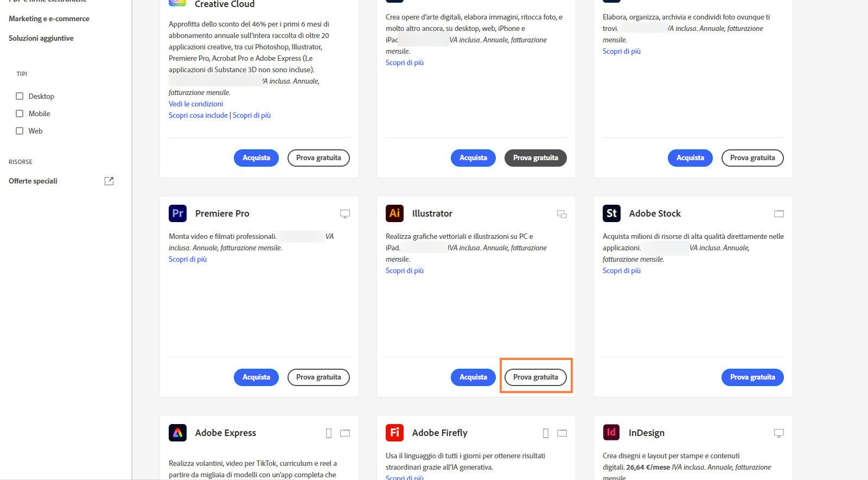Click the Illustrator Ai app icon
Viewport: 868px width, 480px height.
point(394,213)
